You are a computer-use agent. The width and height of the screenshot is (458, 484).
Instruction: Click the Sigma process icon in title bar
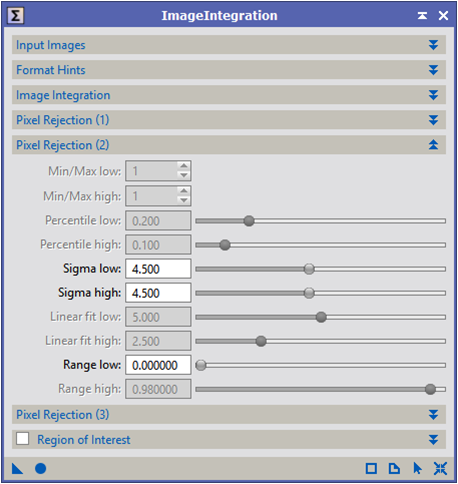click(15, 16)
